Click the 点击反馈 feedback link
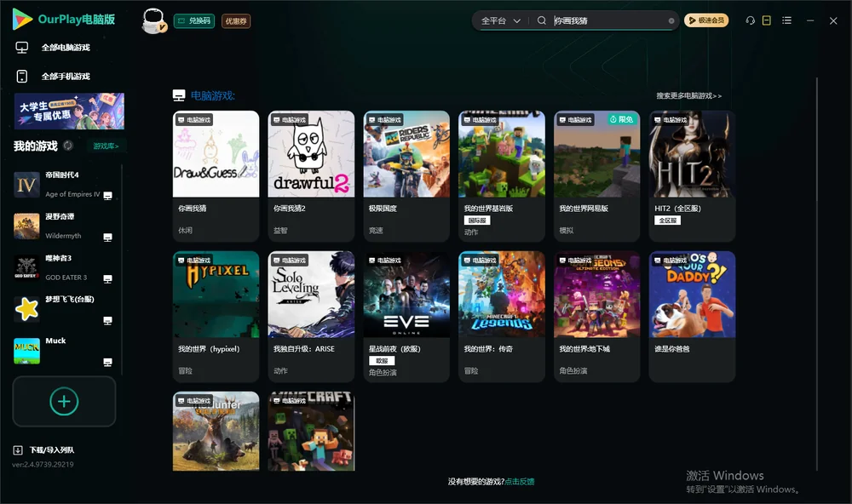Viewport: 852px width, 504px height. pos(520,482)
